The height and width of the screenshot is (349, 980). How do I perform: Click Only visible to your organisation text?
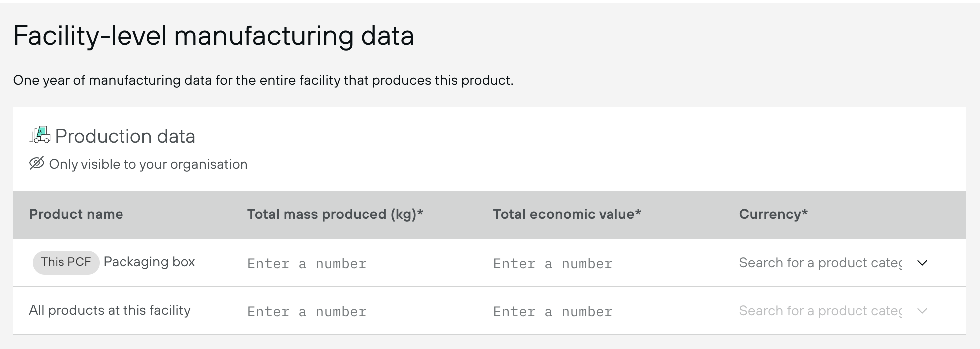(x=148, y=164)
